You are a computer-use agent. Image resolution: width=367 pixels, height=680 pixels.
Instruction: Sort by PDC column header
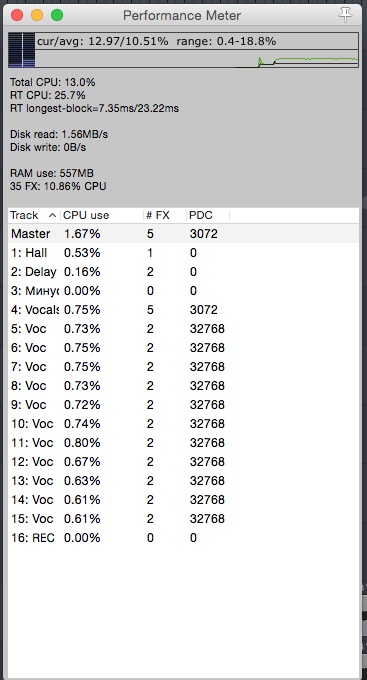coord(208,216)
